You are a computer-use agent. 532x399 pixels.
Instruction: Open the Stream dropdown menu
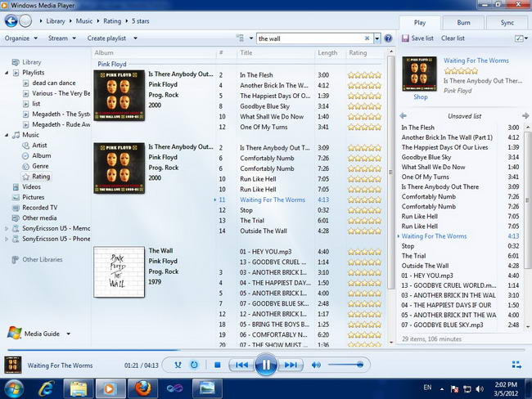[61, 38]
